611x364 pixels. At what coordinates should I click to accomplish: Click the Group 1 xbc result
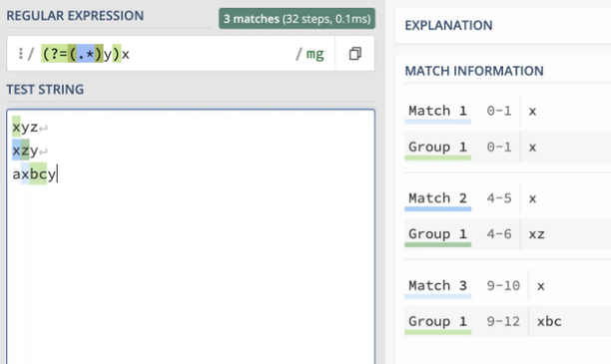pyautogui.click(x=549, y=321)
